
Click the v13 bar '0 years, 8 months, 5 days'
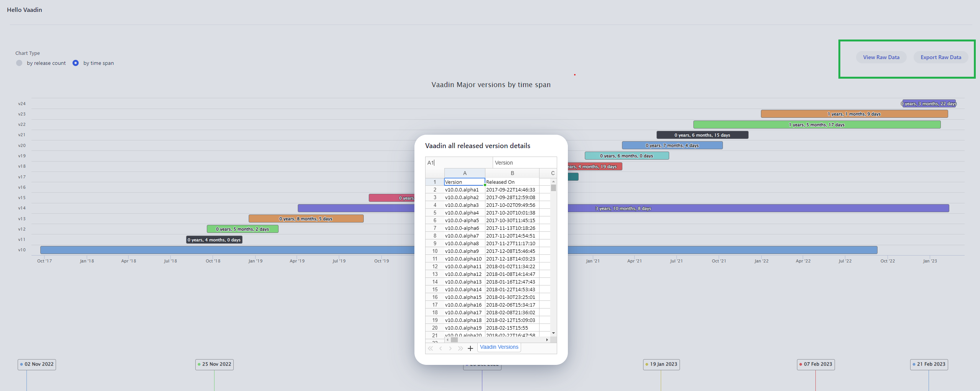coord(306,219)
